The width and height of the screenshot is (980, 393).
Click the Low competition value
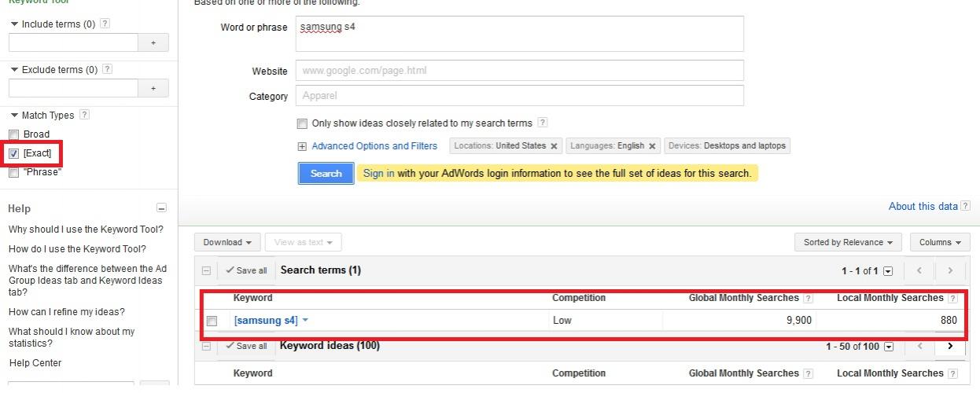click(562, 321)
